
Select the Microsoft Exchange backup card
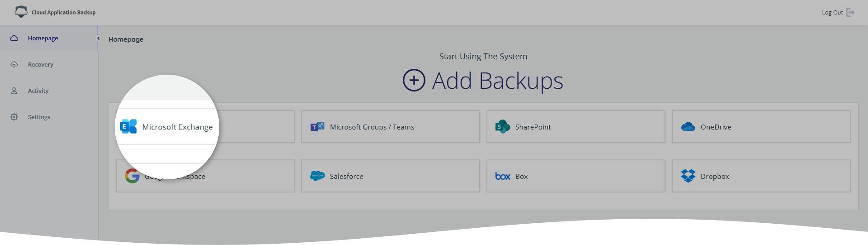click(205, 127)
